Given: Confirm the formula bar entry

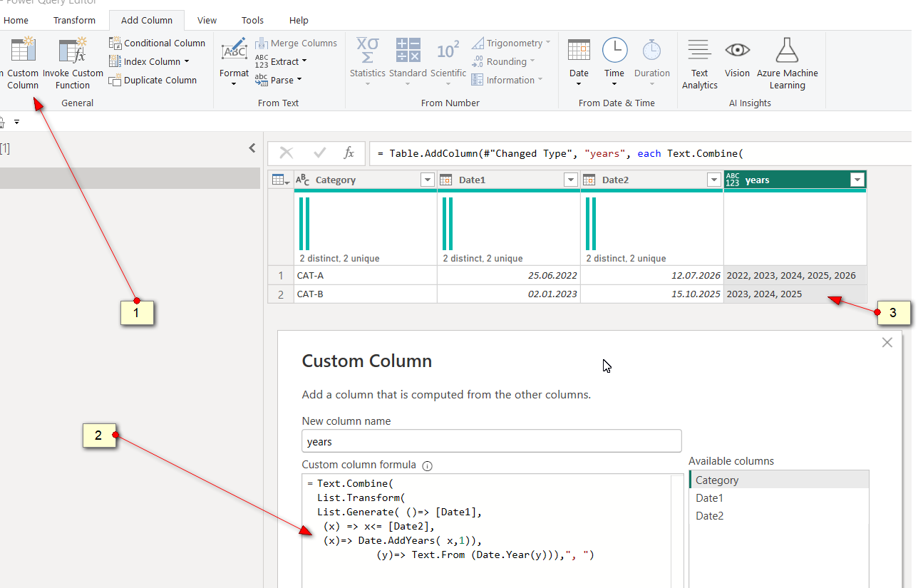Looking at the screenshot, I should [x=320, y=153].
